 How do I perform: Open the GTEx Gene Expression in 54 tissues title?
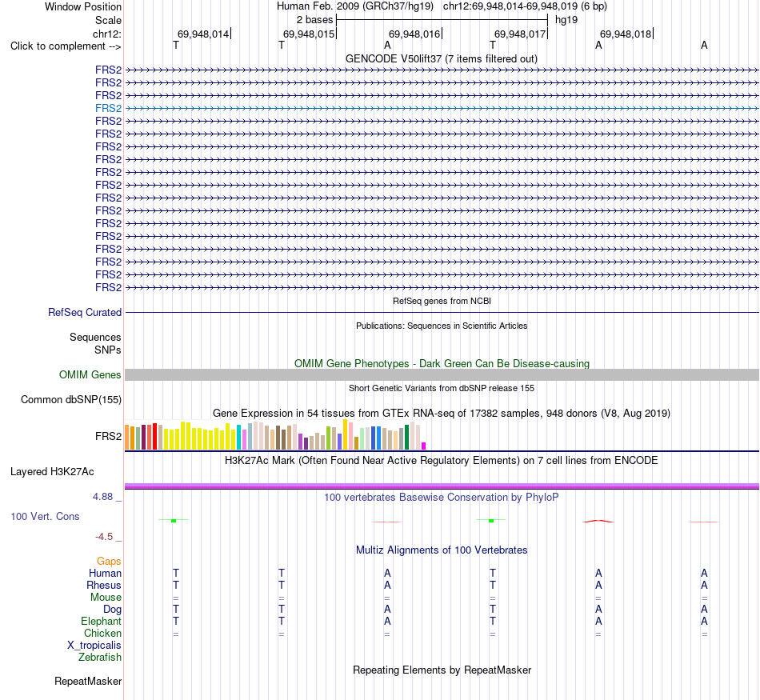(x=441, y=413)
